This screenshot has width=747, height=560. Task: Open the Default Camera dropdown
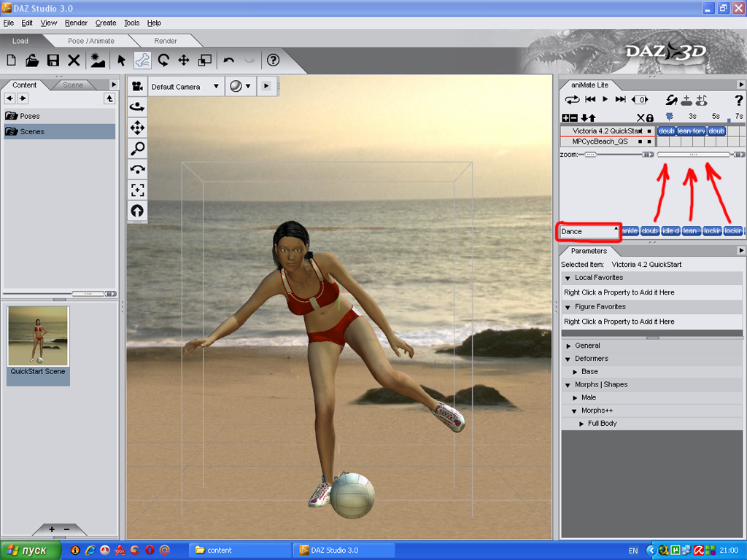click(185, 87)
